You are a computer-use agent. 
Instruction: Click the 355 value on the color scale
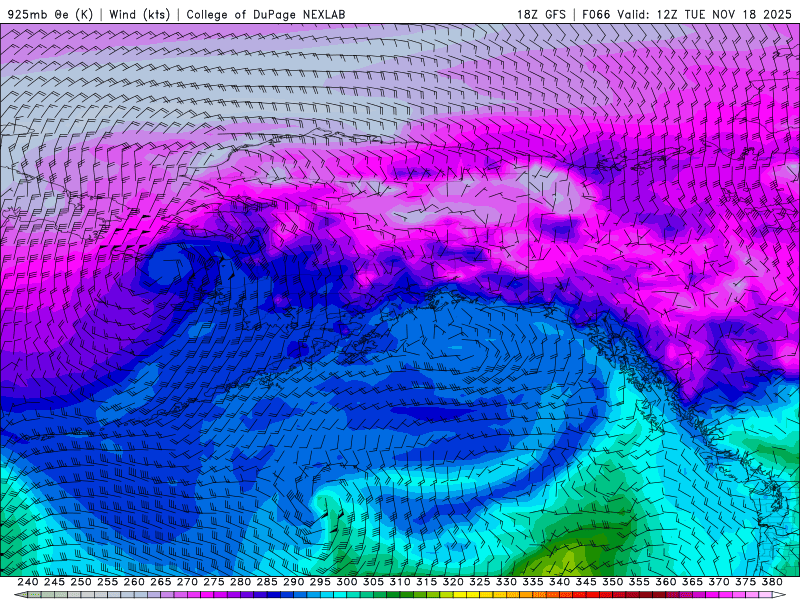[x=639, y=582]
